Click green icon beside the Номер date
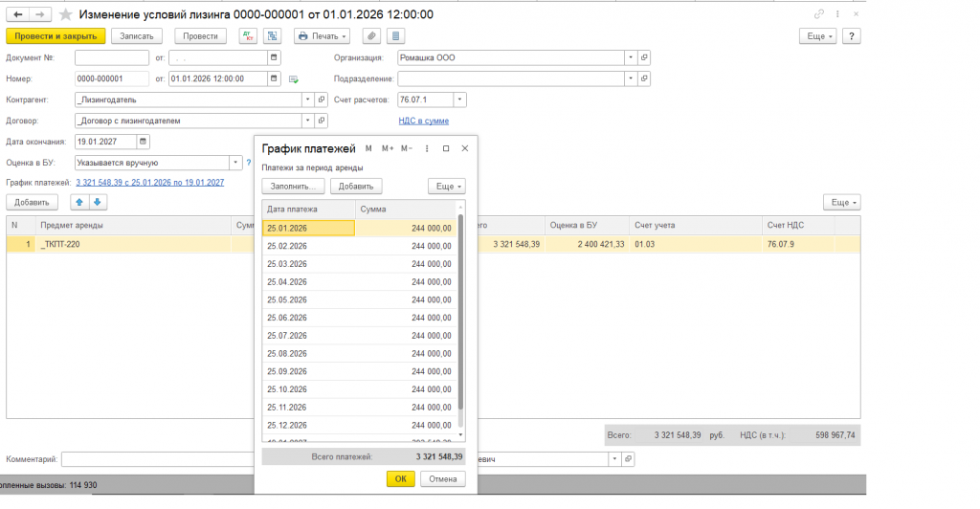 [x=293, y=79]
